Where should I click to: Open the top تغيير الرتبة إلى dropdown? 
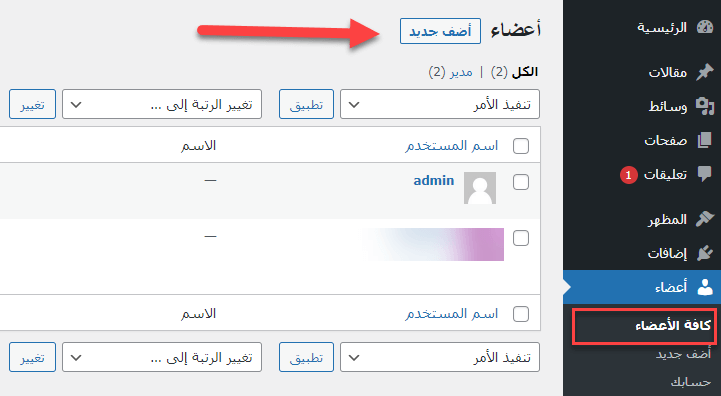coord(162,104)
